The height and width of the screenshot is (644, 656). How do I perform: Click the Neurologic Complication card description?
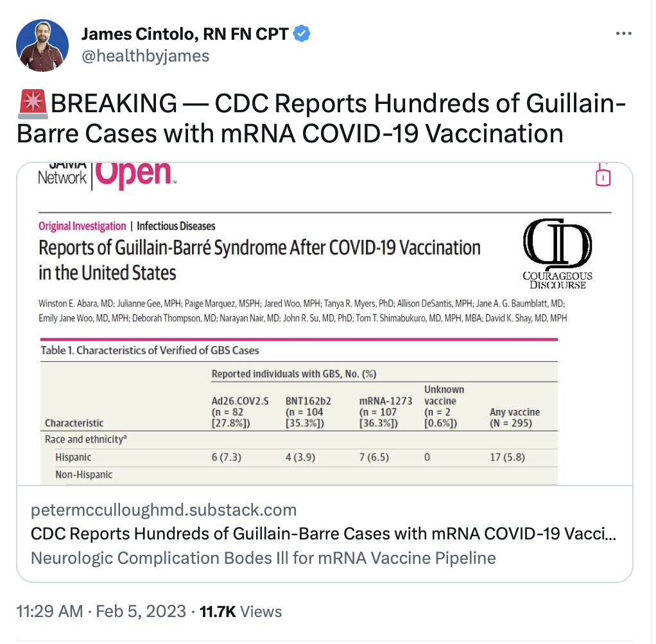(263, 557)
